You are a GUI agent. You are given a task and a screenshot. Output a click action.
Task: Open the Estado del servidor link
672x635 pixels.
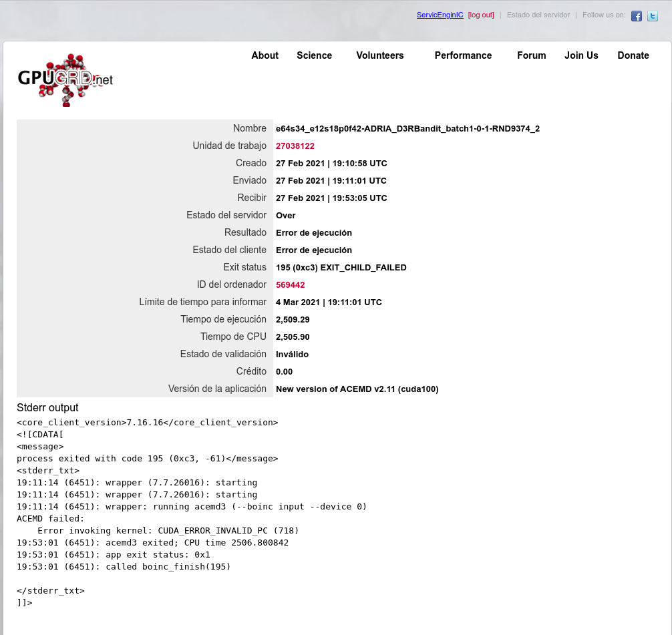[x=538, y=15]
